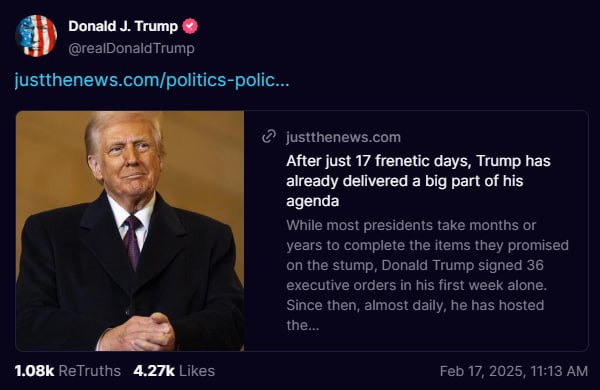
Task: Visit the @realDonaldTrump handle
Action: click(131, 49)
